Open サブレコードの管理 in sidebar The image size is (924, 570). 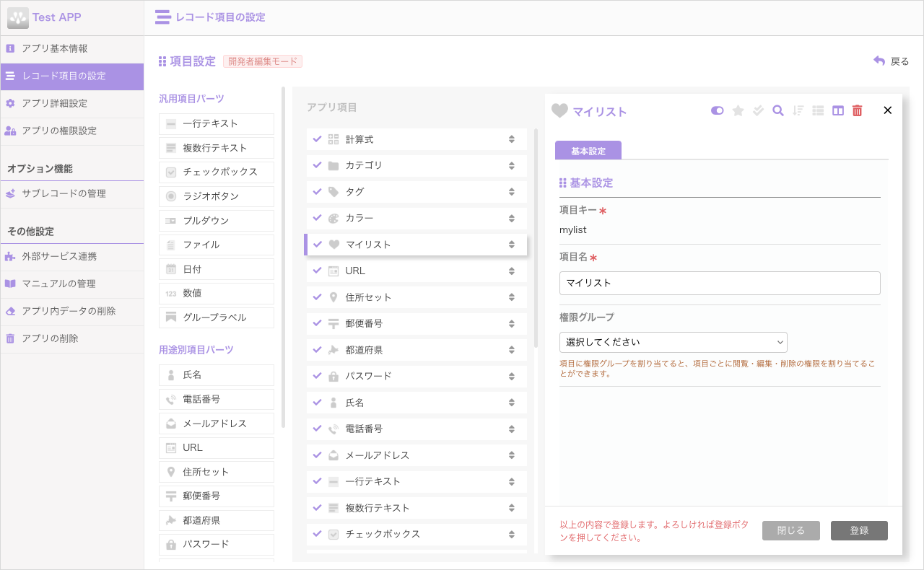72,193
